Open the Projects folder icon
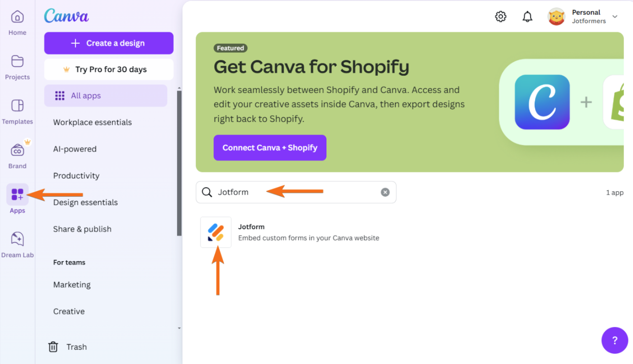 point(17,61)
